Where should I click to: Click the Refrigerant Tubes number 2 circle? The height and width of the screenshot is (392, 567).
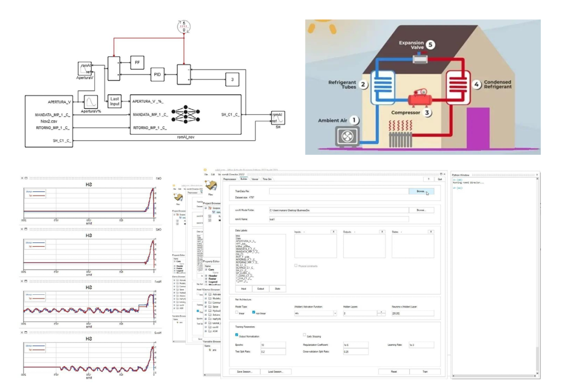363,84
